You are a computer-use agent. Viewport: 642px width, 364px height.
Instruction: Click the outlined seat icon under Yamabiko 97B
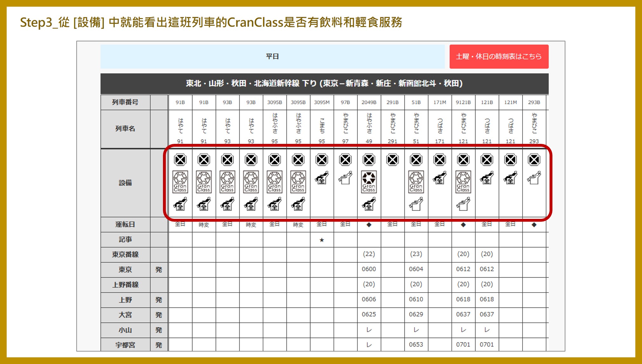click(x=345, y=178)
